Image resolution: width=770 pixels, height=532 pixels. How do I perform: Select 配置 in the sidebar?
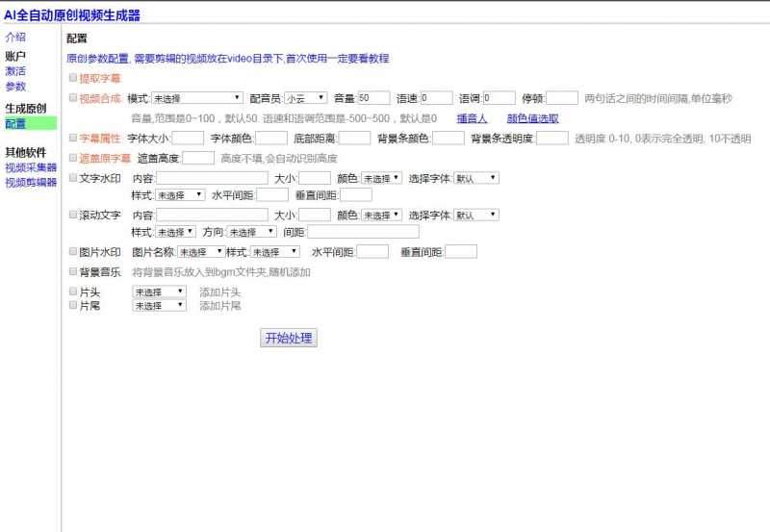[x=15, y=124]
